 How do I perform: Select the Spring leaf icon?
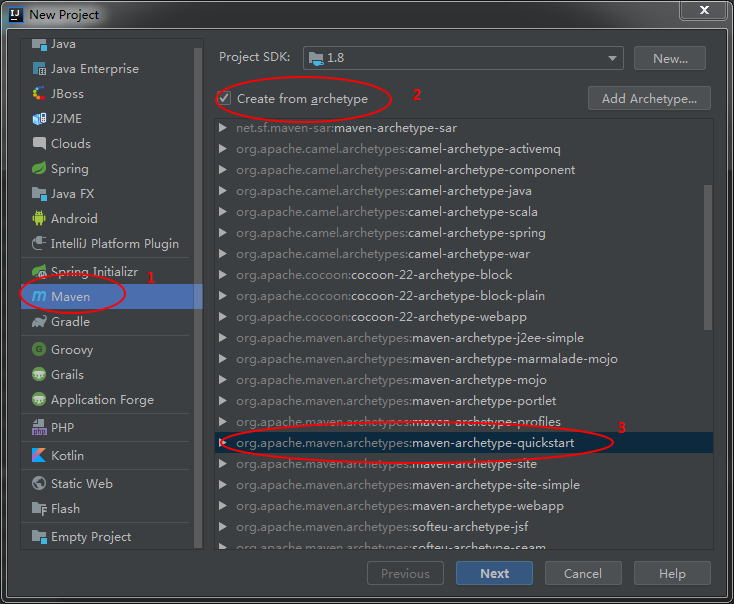point(39,169)
